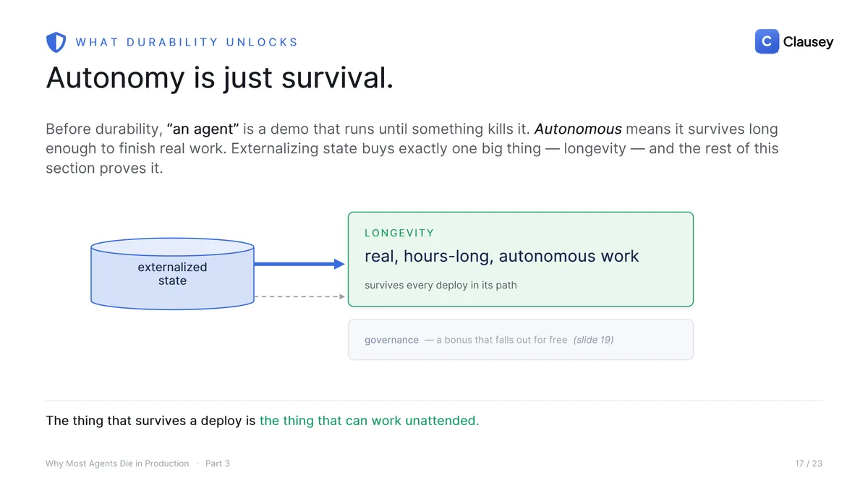Click 'Why Most Agents Die in Production' footer
Image resolution: width=868 pixels, height=488 pixels.
click(117, 463)
